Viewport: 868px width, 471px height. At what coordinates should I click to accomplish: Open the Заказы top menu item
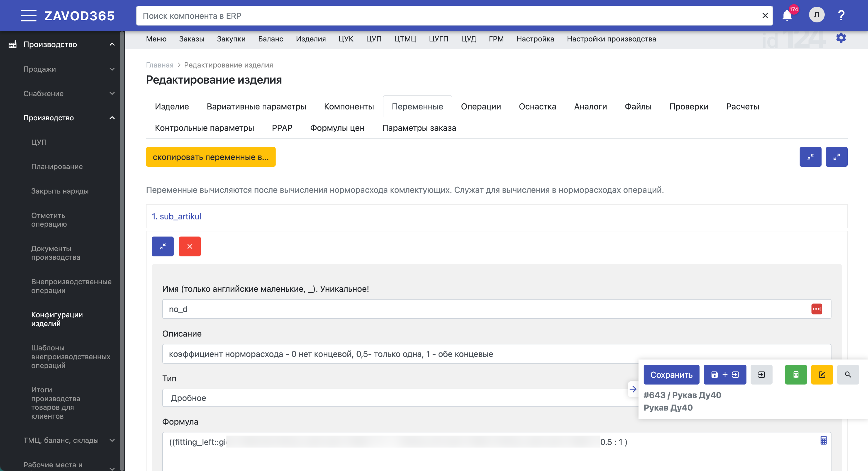point(191,39)
